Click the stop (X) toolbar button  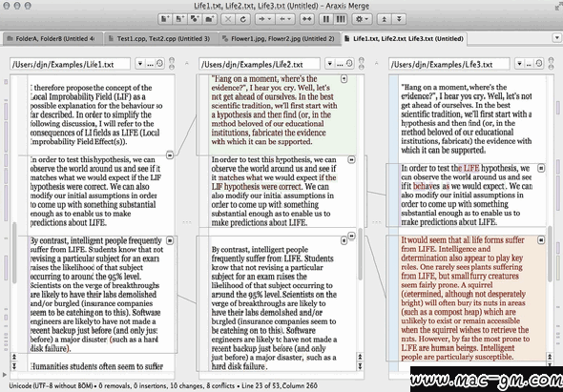[228, 19]
